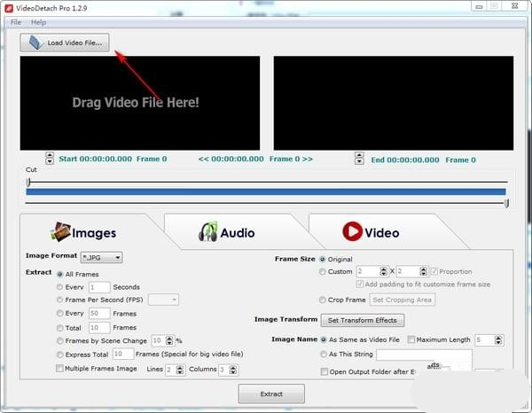532x413 pixels.
Task: Select All Frames extract option
Action: 60,274
